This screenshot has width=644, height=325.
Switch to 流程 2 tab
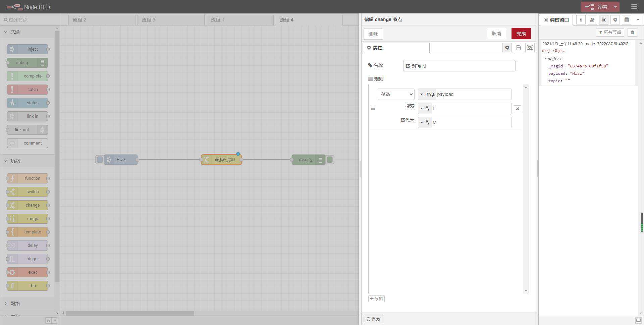pos(102,20)
